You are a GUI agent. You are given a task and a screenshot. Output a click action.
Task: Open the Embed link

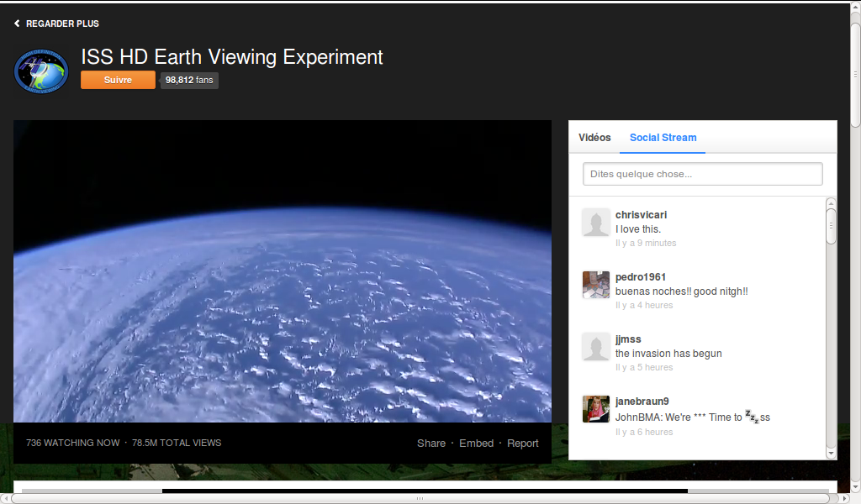476,443
